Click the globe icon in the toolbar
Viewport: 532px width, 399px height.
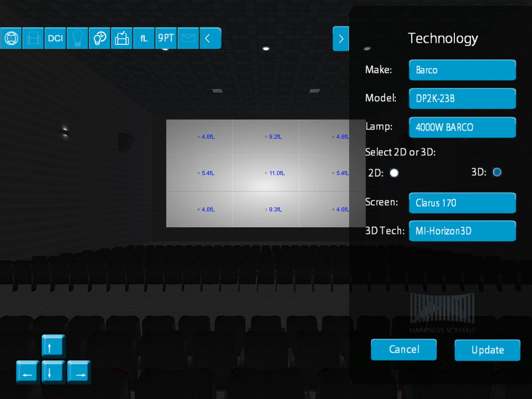point(11,38)
